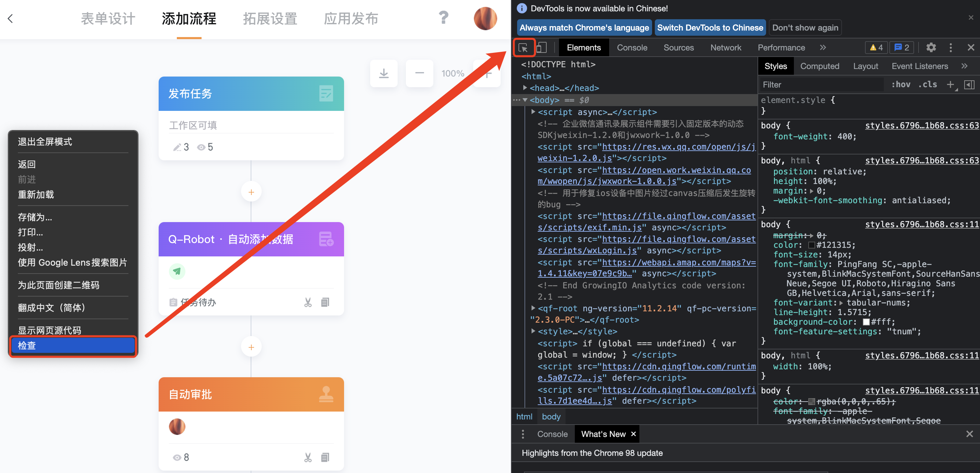Toggle the .cls element classes panel

click(x=928, y=84)
